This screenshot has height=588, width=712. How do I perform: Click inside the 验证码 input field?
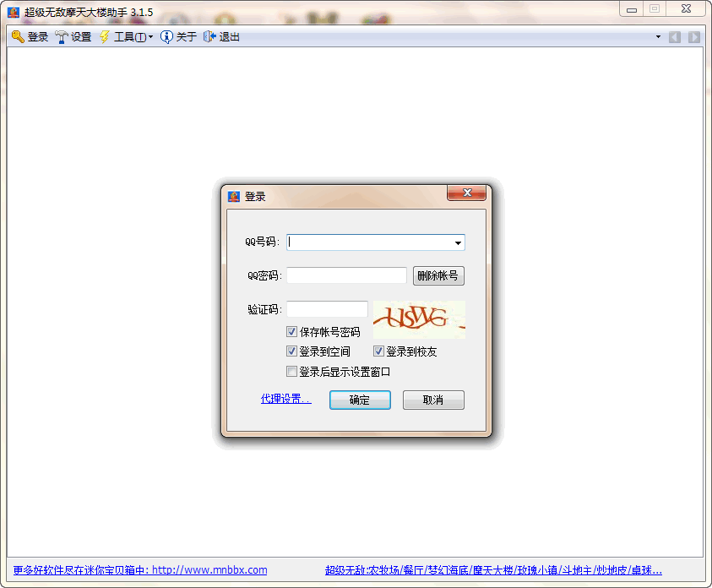[326, 308]
